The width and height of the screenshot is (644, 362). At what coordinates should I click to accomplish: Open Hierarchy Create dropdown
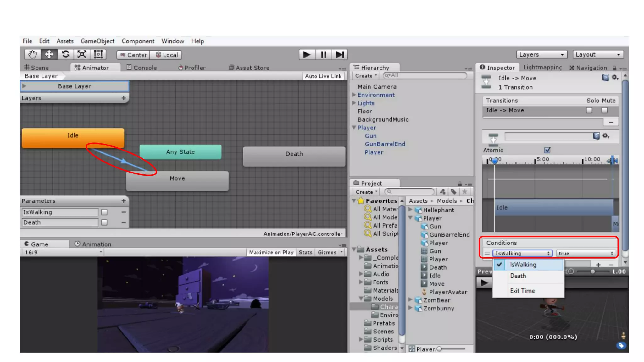366,76
